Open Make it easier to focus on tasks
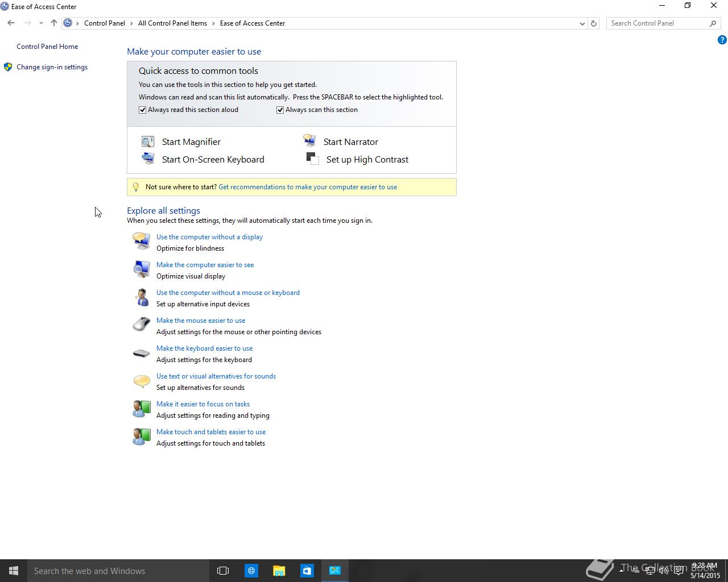The image size is (728, 582). tap(203, 404)
